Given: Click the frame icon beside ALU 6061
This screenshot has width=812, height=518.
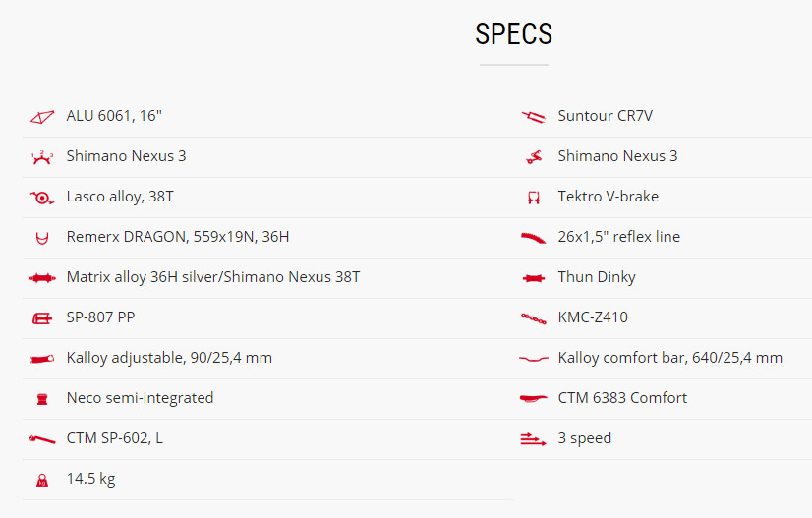Looking at the screenshot, I should coord(42,117).
